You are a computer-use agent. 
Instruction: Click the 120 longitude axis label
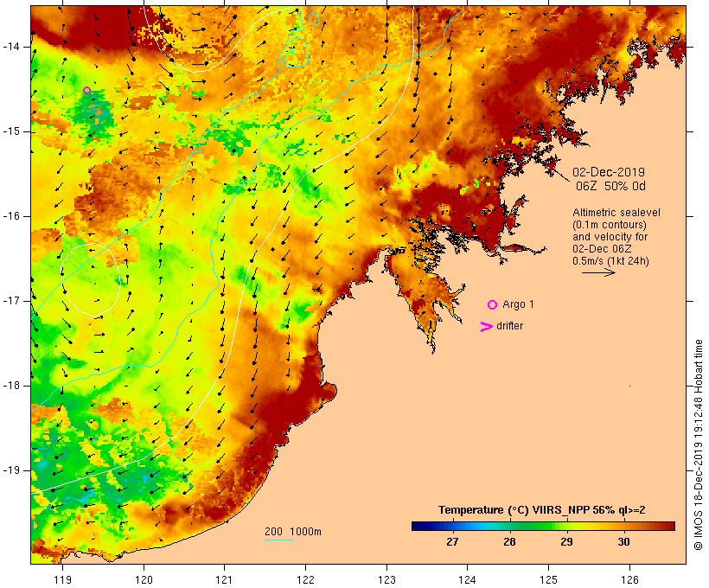click(144, 580)
